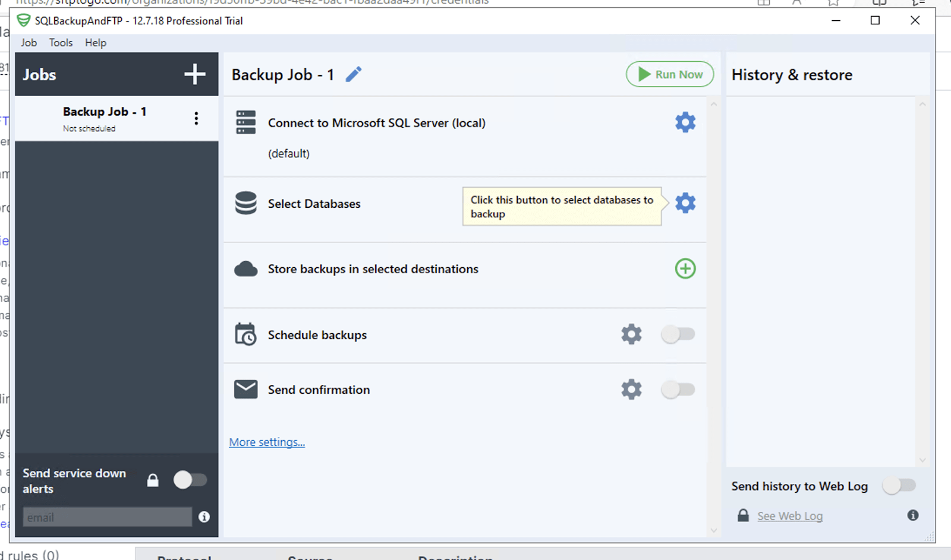The image size is (951, 560).
Task: Click the database cylinder icon beside Select Databases
Action: pyautogui.click(x=245, y=203)
